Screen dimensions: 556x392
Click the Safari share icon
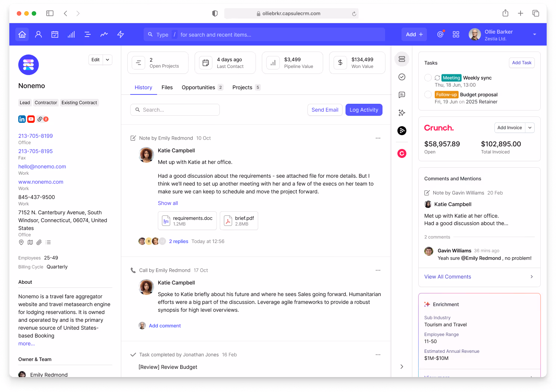tap(505, 13)
